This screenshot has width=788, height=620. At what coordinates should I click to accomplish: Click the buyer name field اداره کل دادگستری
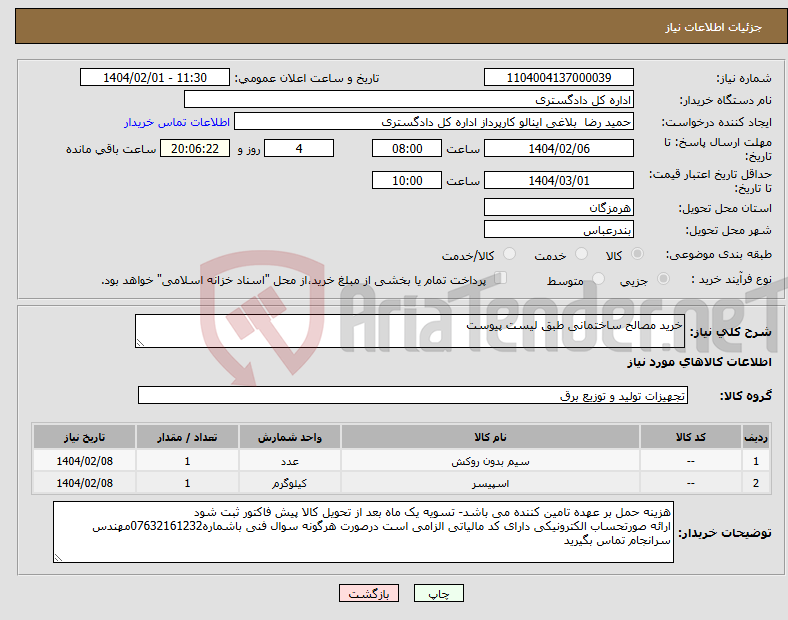(x=409, y=99)
